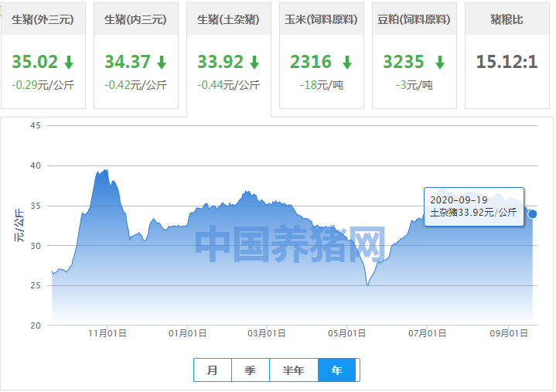Click the down arrow beside 34.37
The width and height of the screenshot is (556, 392).
[x=162, y=63]
